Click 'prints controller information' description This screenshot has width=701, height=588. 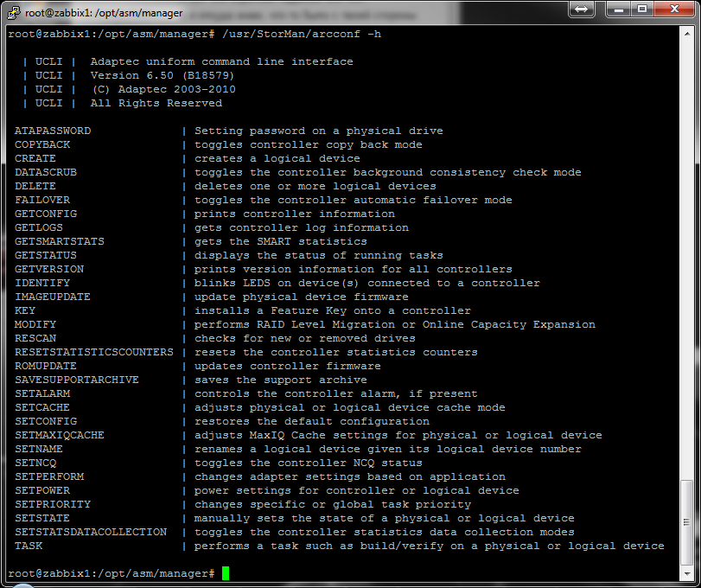pos(295,214)
